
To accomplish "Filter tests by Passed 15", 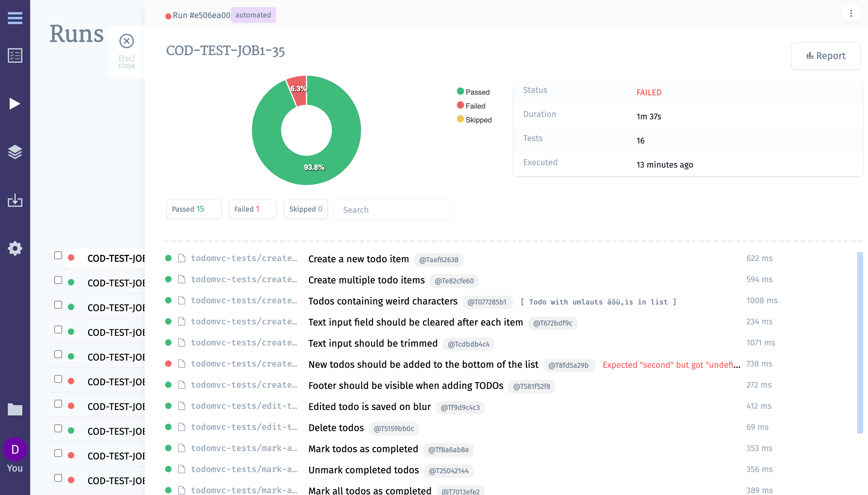I will [x=194, y=209].
